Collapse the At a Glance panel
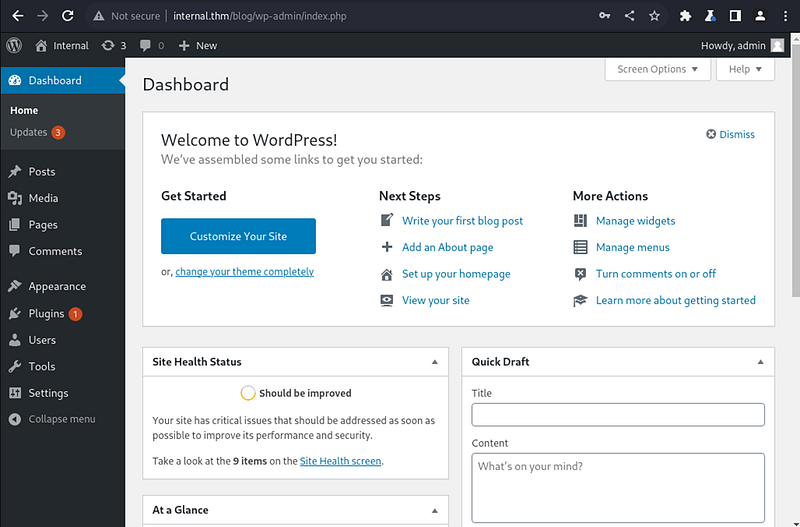This screenshot has width=800, height=527. (435, 510)
